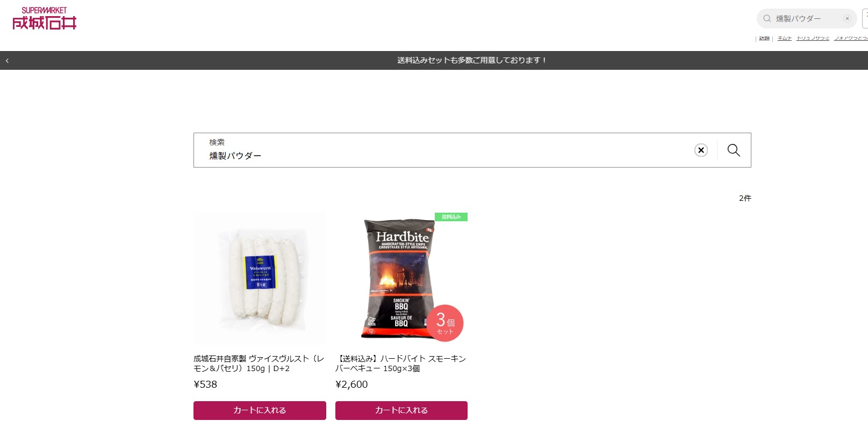Image resolution: width=868 pixels, height=435 pixels.
Task: Click the 3個セット red circle badge
Action: point(445,323)
